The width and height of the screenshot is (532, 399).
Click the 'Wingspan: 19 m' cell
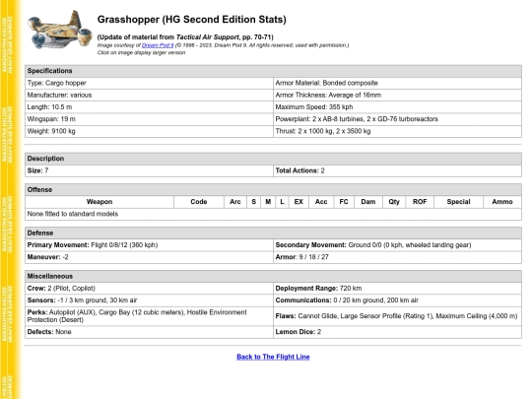[149, 119]
